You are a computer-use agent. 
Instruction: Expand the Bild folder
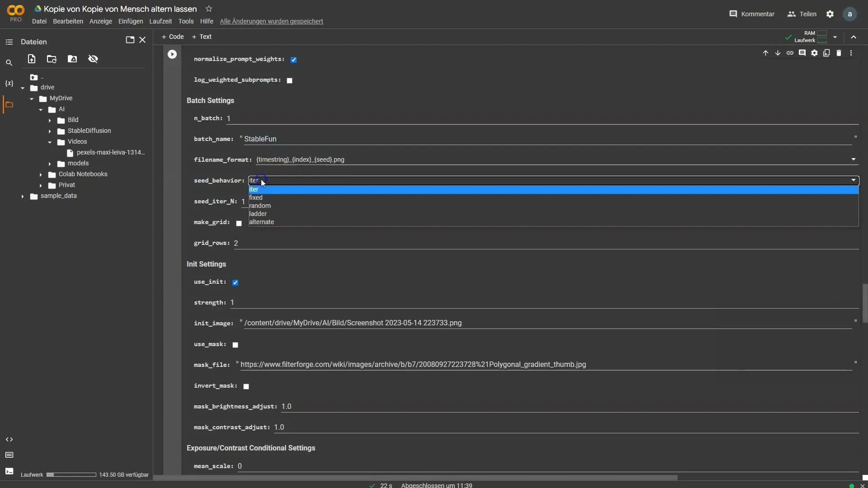(50, 120)
